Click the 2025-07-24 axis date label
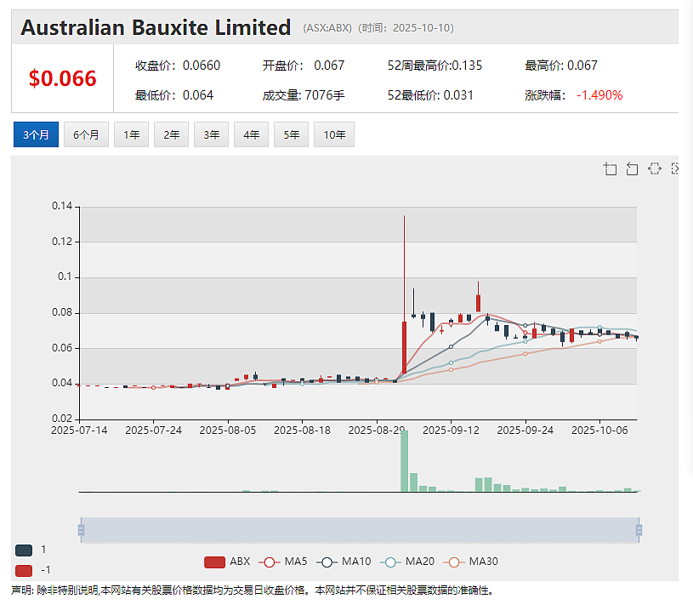This screenshot has width=693, height=616. [153, 431]
